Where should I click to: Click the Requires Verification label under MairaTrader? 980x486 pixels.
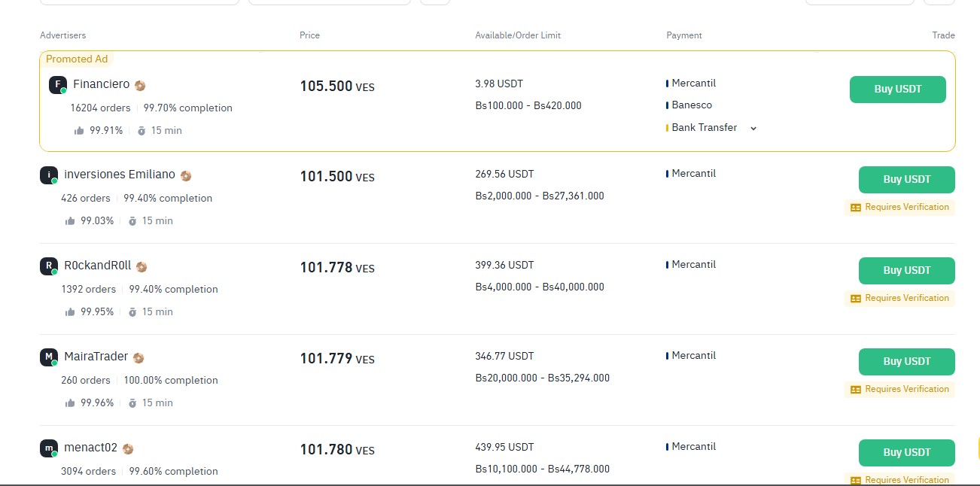(907, 389)
